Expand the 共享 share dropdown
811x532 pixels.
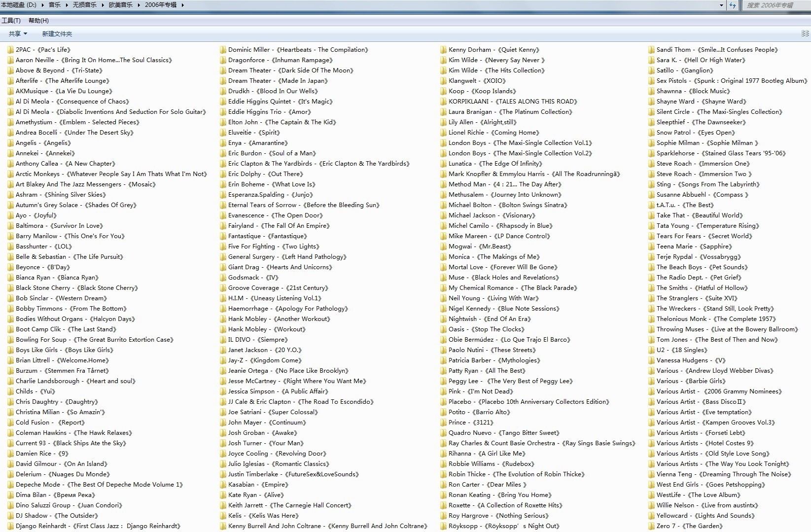(x=18, y=34)
